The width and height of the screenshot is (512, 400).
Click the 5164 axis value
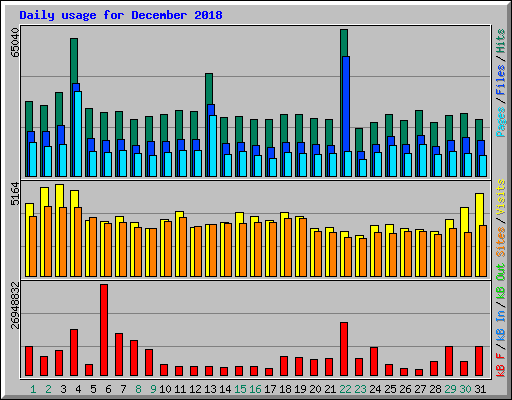[x=15, y=194]
